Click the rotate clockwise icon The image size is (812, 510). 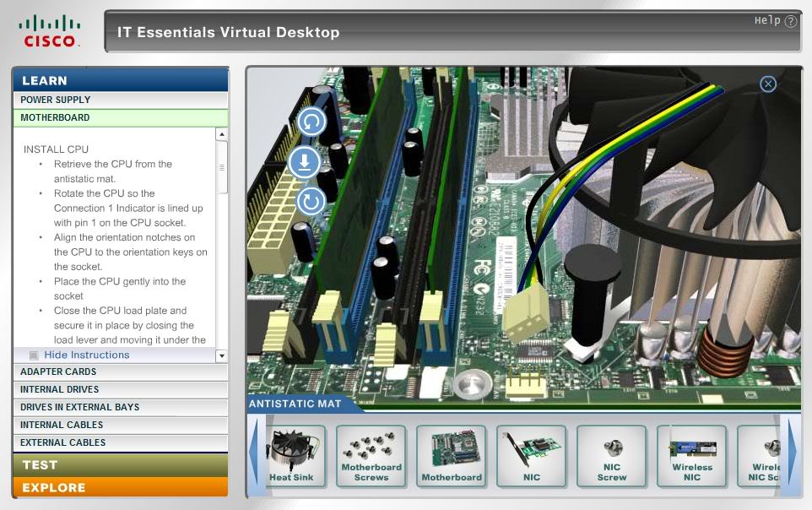311,201
